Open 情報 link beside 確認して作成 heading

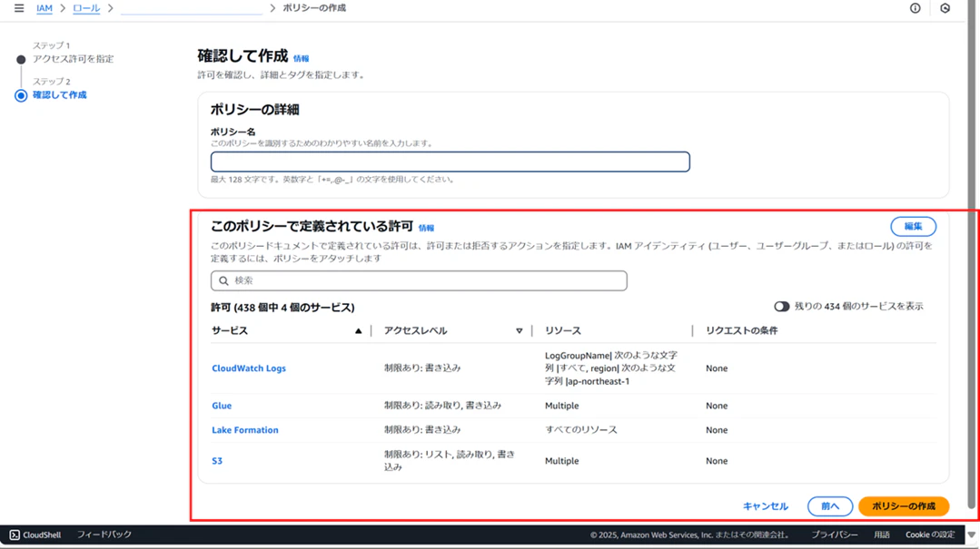(302, 59)
